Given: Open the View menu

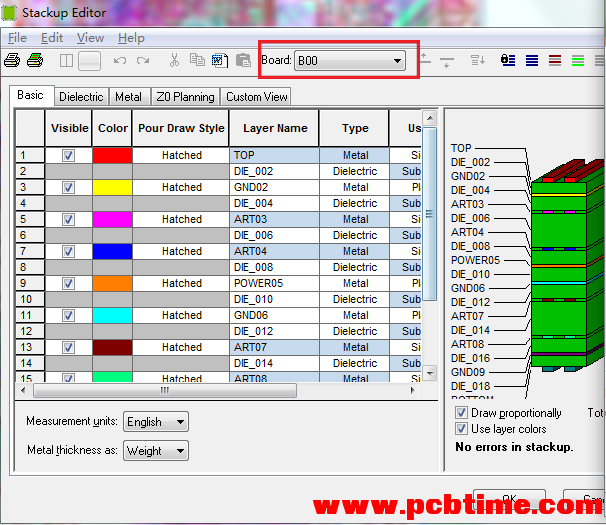Looking at the screenshot, I should pos(90,38).
